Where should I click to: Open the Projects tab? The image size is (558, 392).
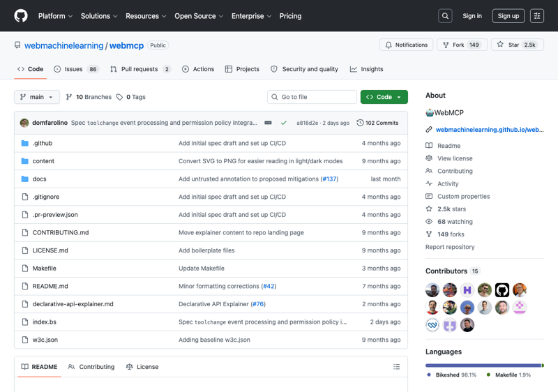242,69
